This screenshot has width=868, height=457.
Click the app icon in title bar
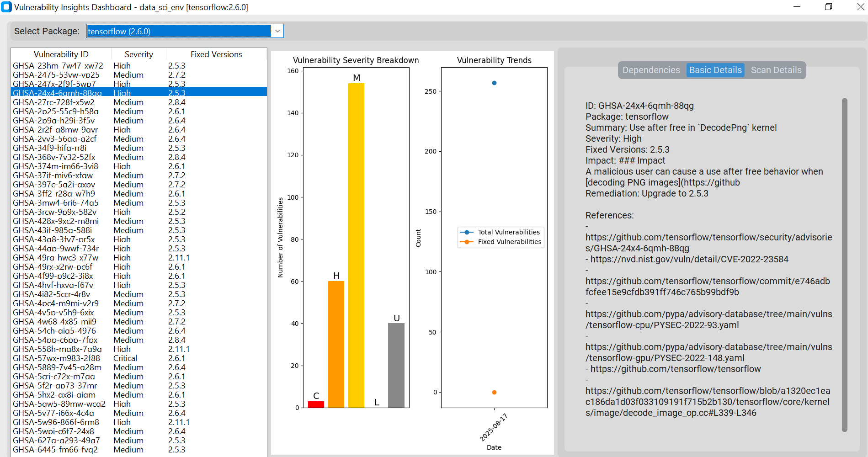pos(6,7)
